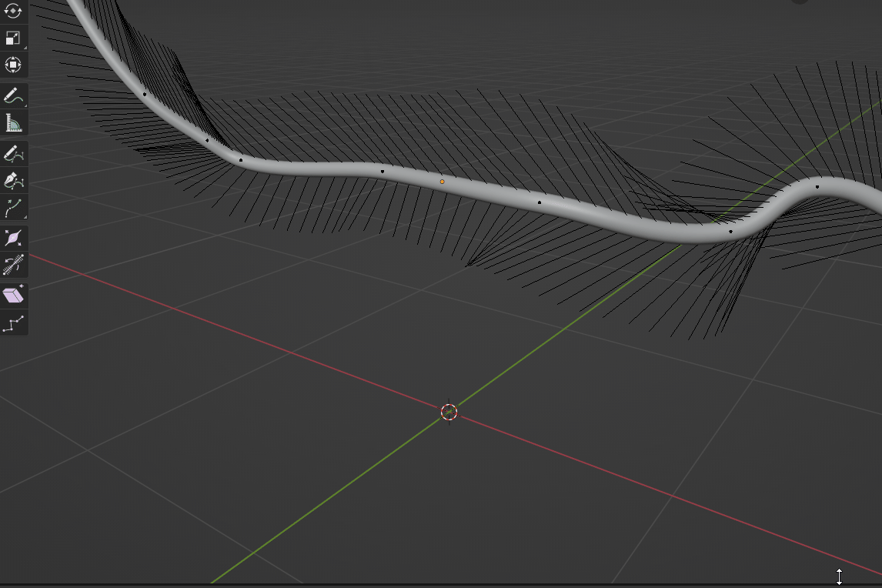This screenshot has width=882, height=588.
Task: Select the Annotate pencil tool
Action: click(x=13, y=97)
